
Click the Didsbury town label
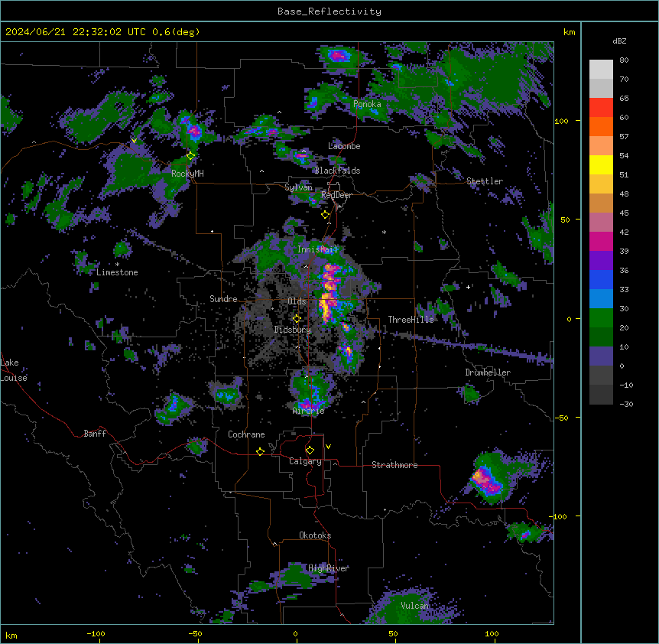pos(293,330)
